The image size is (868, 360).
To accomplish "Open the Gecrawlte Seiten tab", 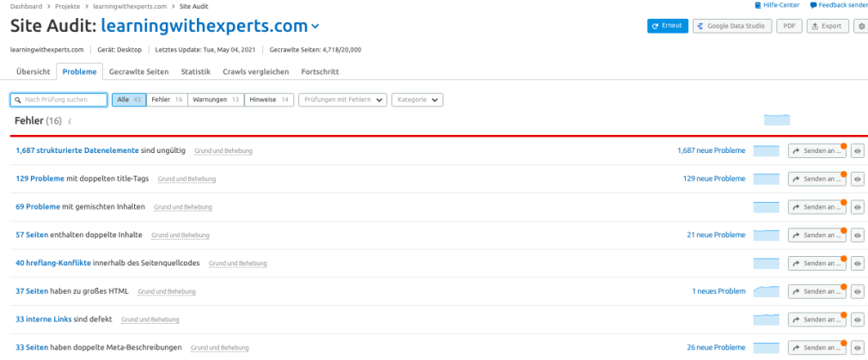I will click(x=139, y=71).
